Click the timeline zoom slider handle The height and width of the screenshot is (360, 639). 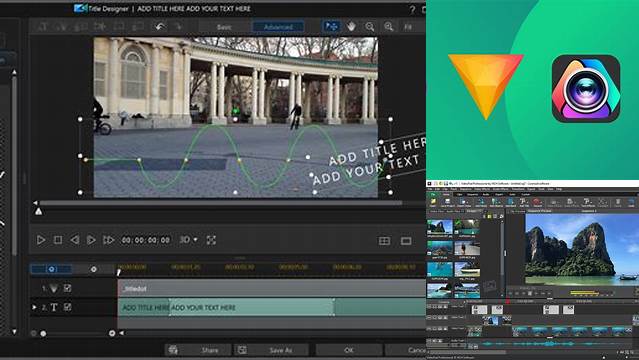click(43, 333)
